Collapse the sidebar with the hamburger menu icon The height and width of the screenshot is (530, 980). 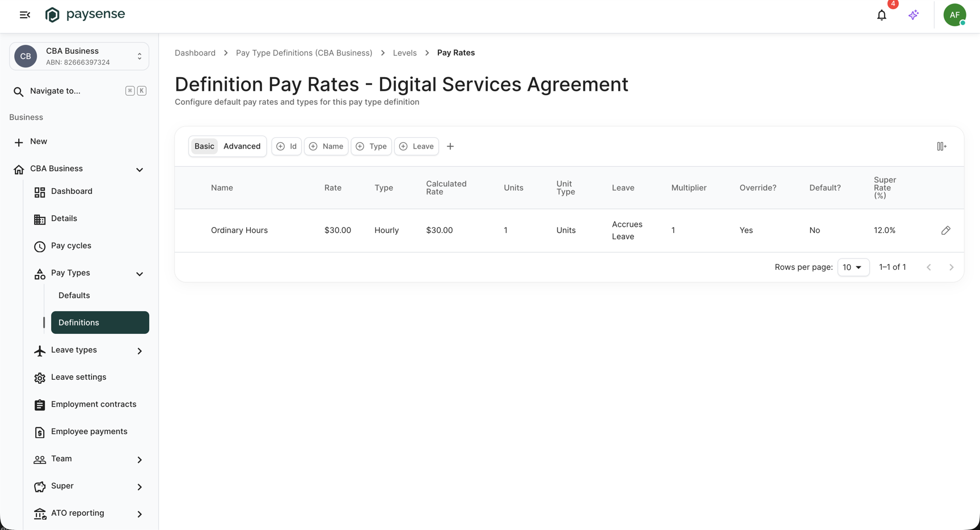tap(25, 15)
